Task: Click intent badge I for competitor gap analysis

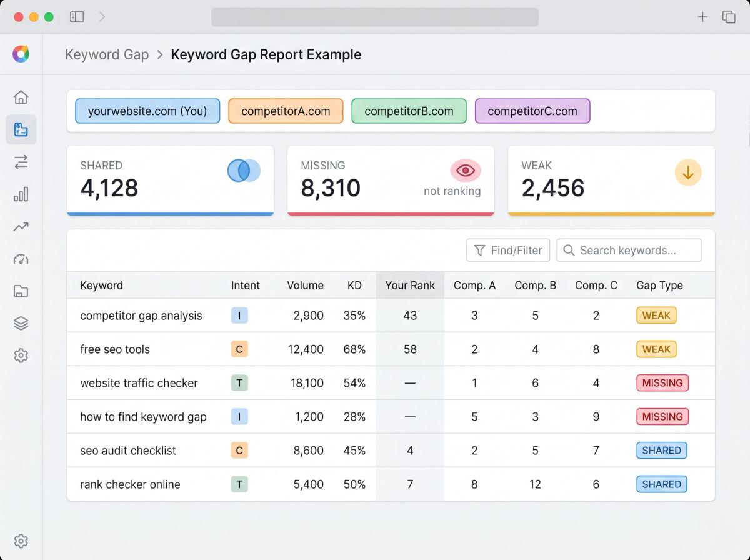Action: (x=239, y=316)
